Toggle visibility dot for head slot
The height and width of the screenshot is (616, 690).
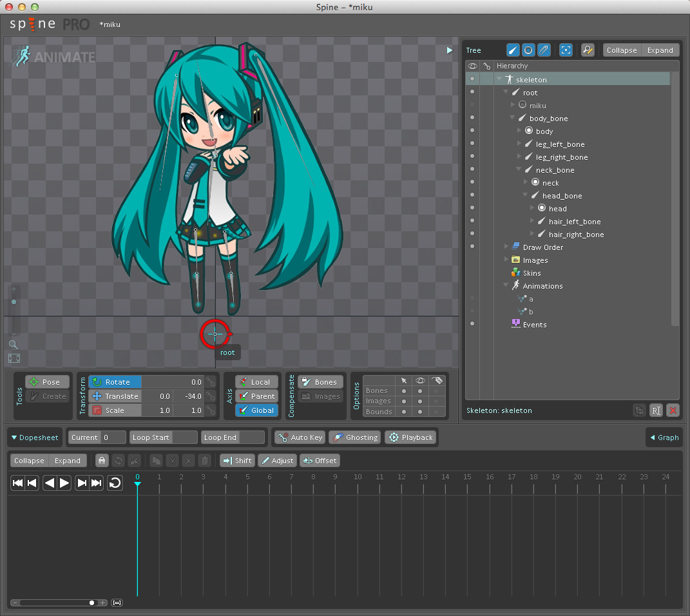472,207
